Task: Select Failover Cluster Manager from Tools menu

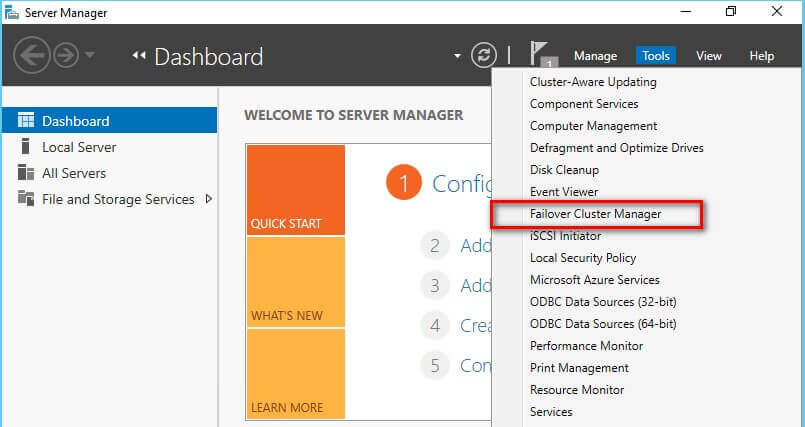Action: pos(595,214)
